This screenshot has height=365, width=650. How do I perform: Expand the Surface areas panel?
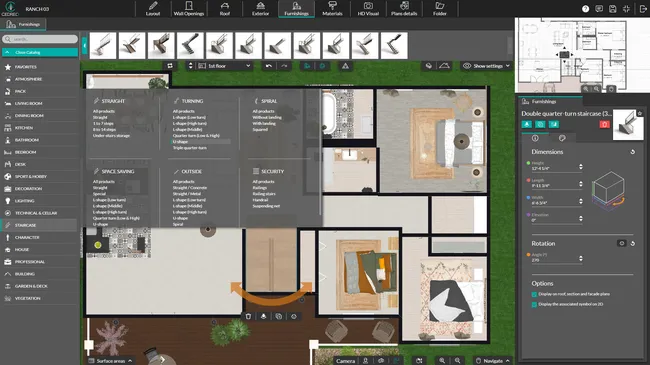pyautogui.click(x=111, y=361)
